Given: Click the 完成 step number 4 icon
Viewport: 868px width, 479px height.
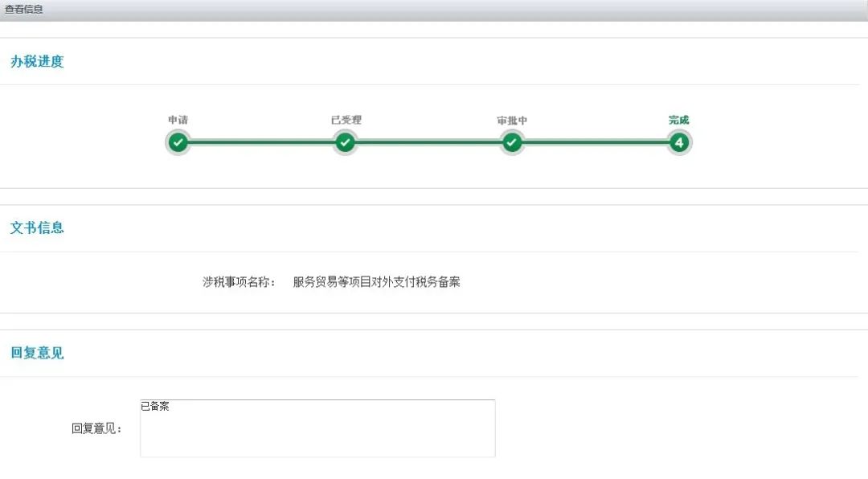Looking at the screenshot, I should [x=679, y=143].
